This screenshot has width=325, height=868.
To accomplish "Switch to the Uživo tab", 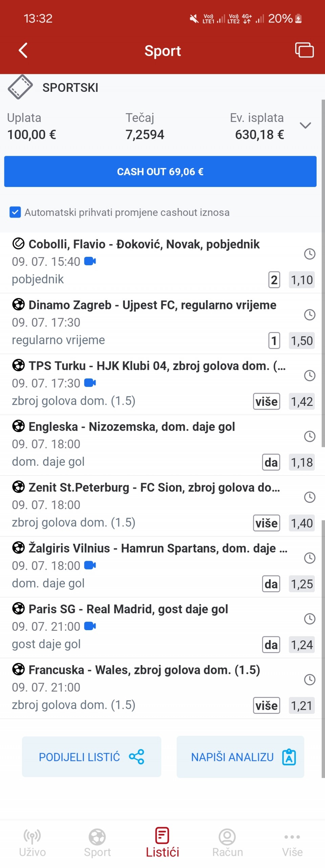I will click(32, 842).
